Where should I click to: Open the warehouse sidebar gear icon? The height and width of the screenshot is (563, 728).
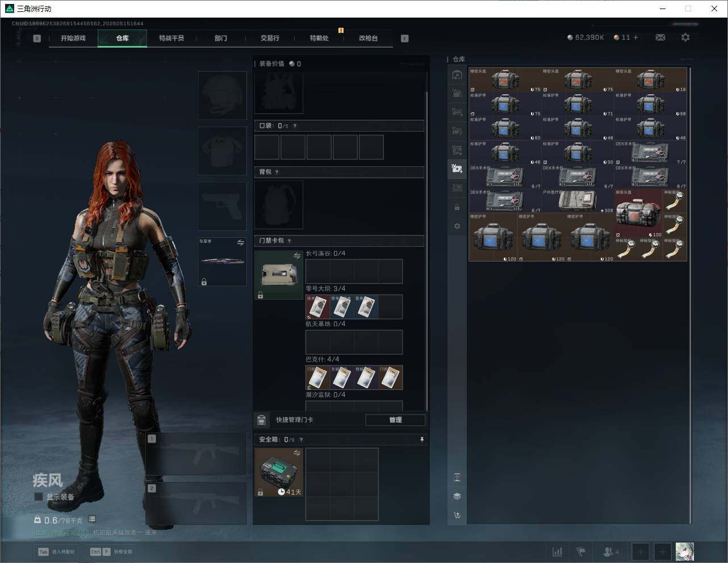coord(457,226)
